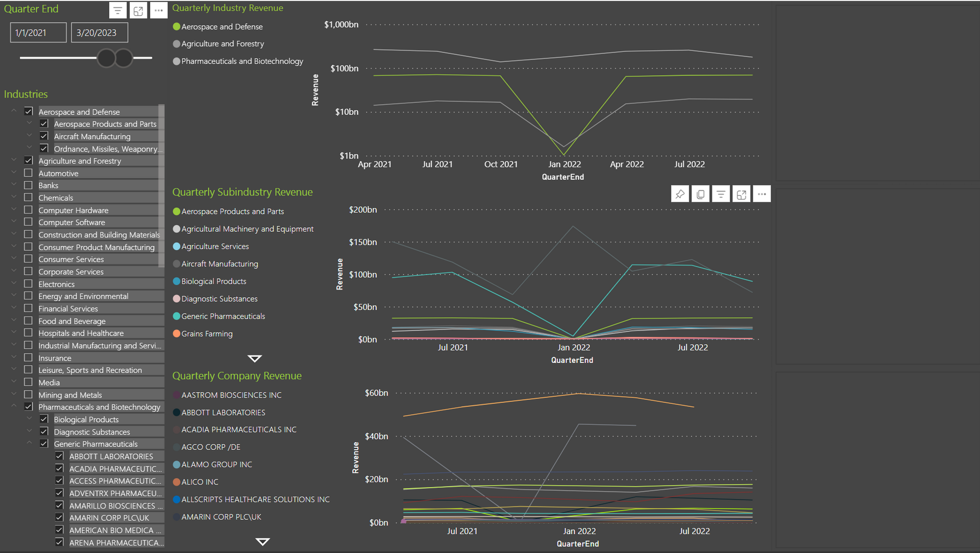Collapse the Aerospace and Defense tree node
The width and height of the screenshot is (980, 553).
(x=14, y=111)
